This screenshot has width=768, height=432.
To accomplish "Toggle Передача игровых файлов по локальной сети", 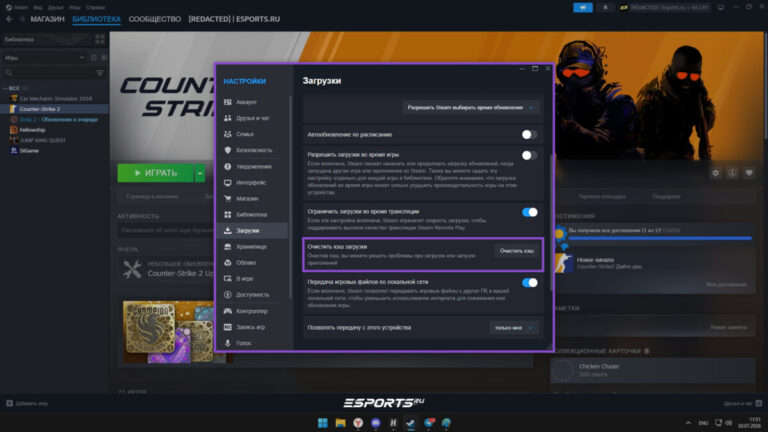I will pos(529,283).
